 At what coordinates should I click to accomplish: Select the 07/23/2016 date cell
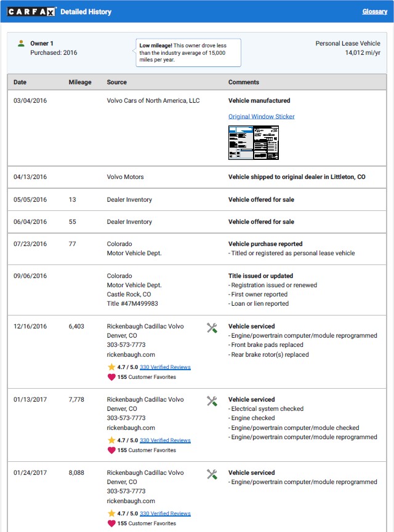pos(30,244)
